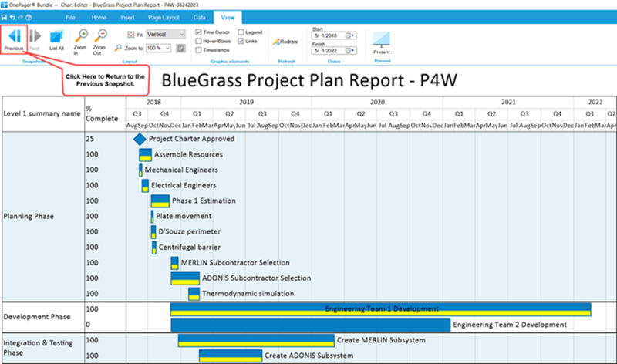Click the 2019 year header in timeline
This screenshot has height=364, width=617.
coord(246,103)
